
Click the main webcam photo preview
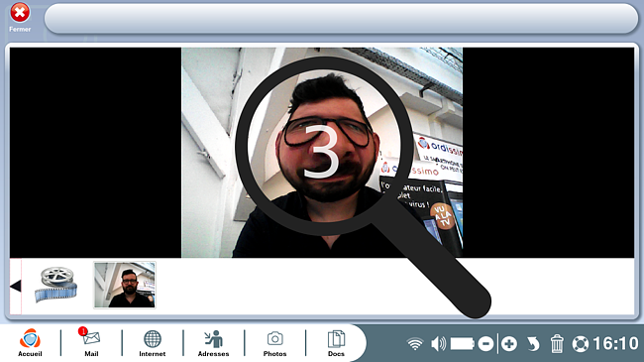tap(322, 153)
